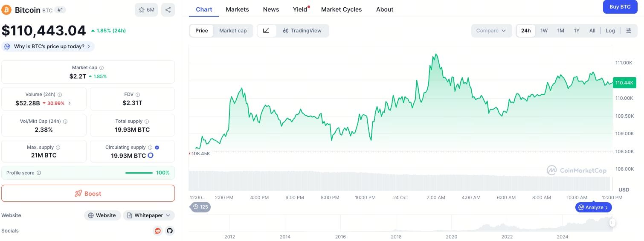Open the Market Cycles tab
Viewport: 644px width, 241px height.
click(x=341, y=9)
